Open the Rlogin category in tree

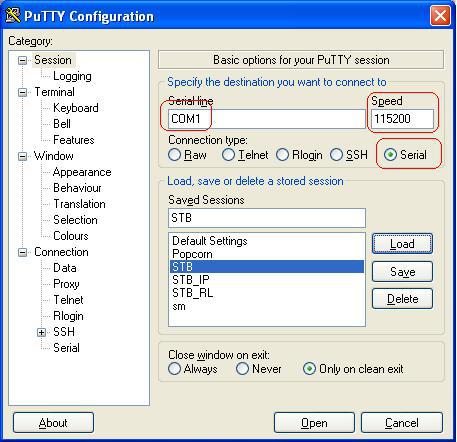(68, 316)
